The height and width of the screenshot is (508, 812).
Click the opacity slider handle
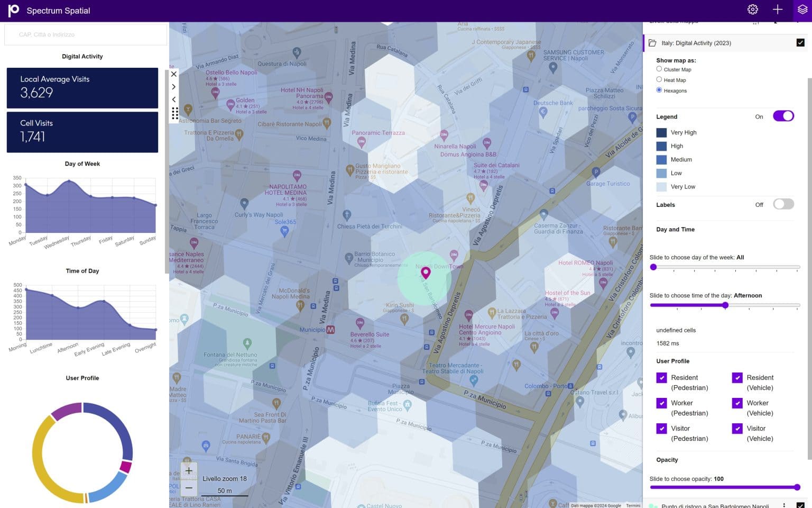(797, 487)
